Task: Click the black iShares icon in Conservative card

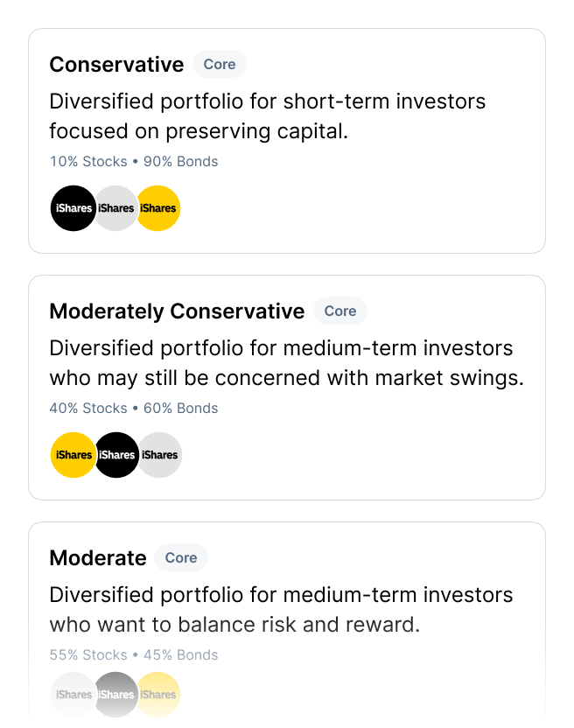Action: point(73,208)
